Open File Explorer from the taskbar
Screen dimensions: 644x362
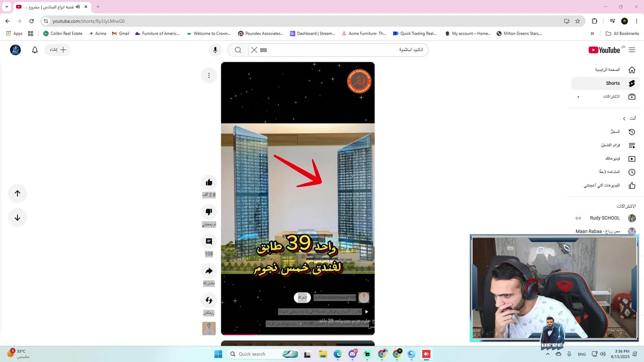tap(323, 354)
